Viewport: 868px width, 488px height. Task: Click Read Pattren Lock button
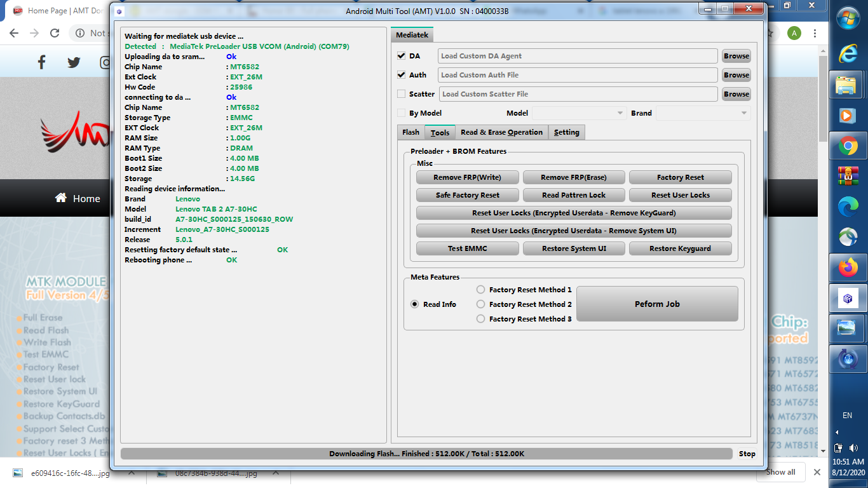click(x=574, y=195)
